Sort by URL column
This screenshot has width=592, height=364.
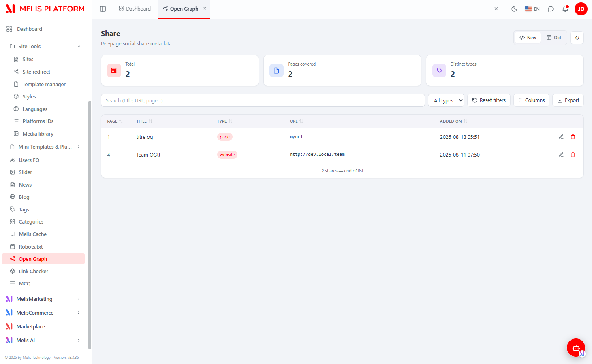[x=296, y=121]
